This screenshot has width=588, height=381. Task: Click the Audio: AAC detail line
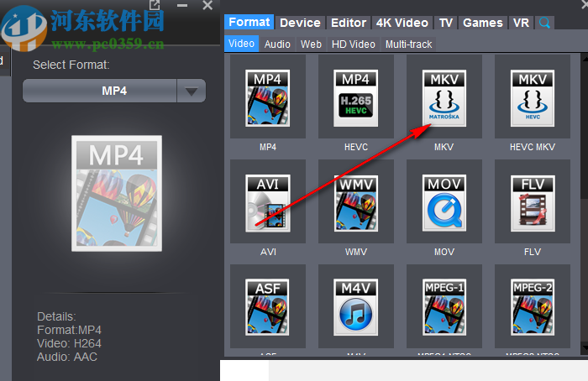click(x=67, y=357)
